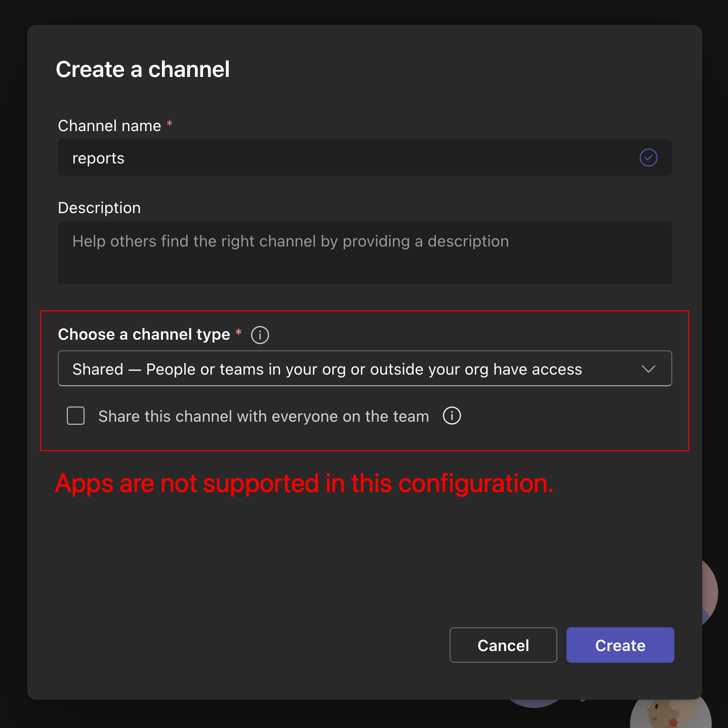Image resolution: width=728 pixels, height=728 pixels.
Task: Click the 'Share this channel with everyone' label text
Action: click(263, 417)
